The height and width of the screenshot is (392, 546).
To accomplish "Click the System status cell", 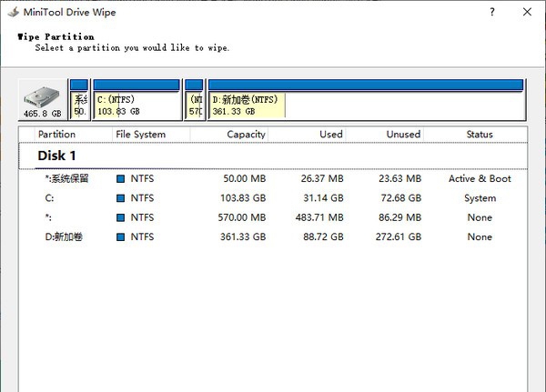I will (480, 198).
